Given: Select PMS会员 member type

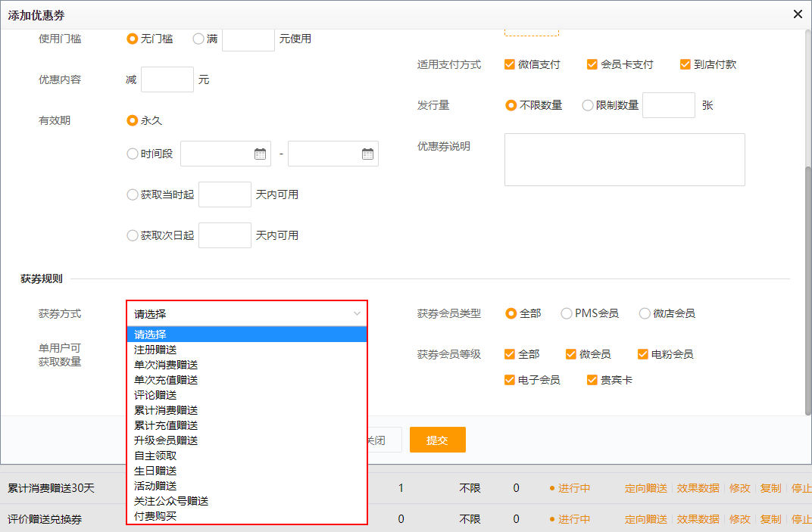Looking at the screenshot, I should [567, 313].
